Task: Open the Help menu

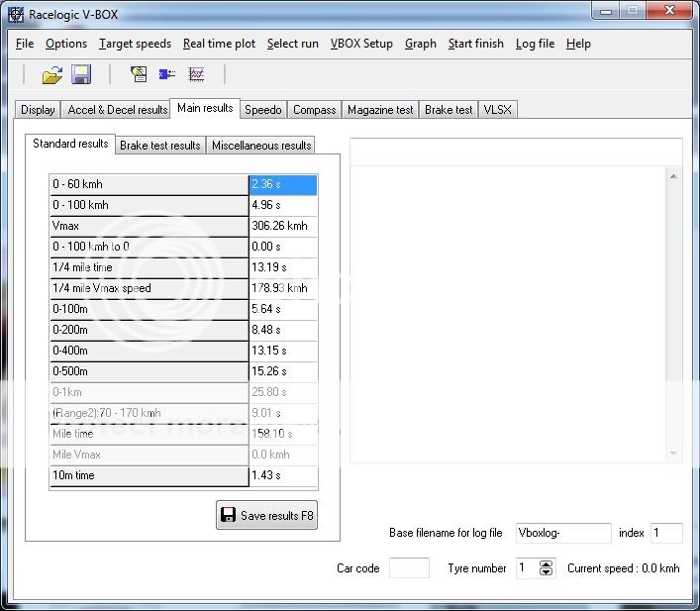Action: [578, 44]
